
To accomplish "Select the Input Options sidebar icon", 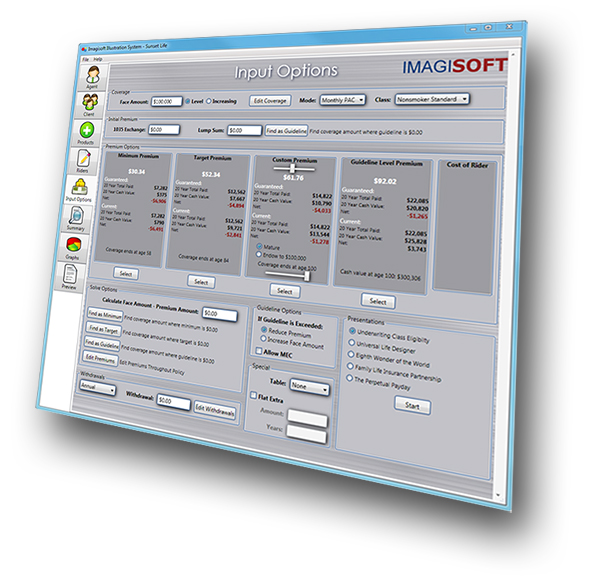I will (x=80, y=187).
